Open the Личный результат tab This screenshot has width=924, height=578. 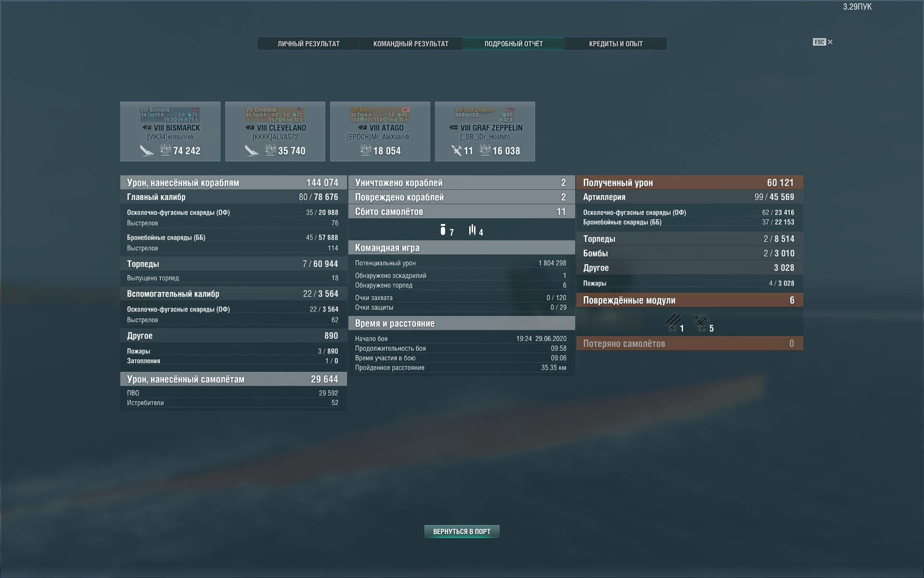[308, 44]
